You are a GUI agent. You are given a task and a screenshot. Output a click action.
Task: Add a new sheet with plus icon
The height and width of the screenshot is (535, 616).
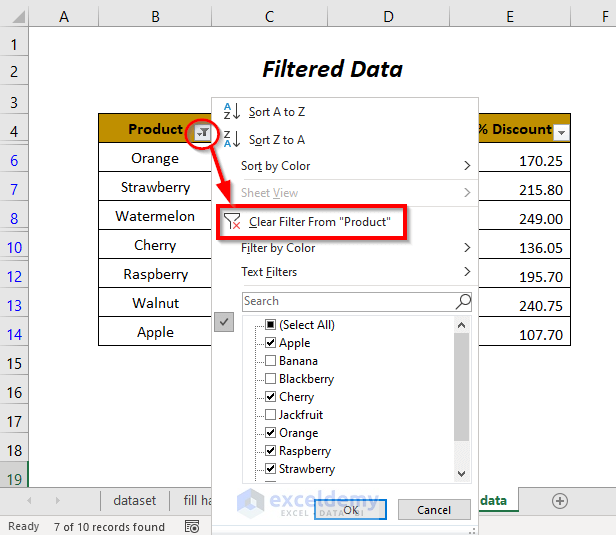560,500
